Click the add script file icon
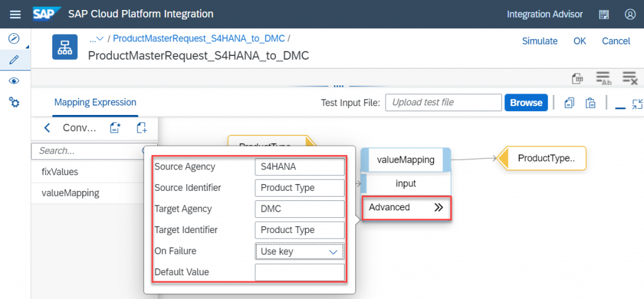This screenshot has height=299, width=644. 142,128
